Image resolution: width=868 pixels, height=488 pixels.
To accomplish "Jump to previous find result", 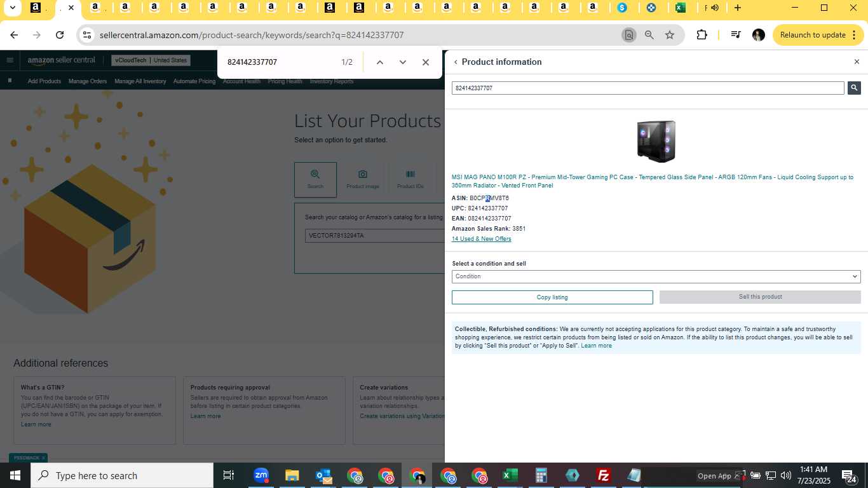I will coord(379,62).
